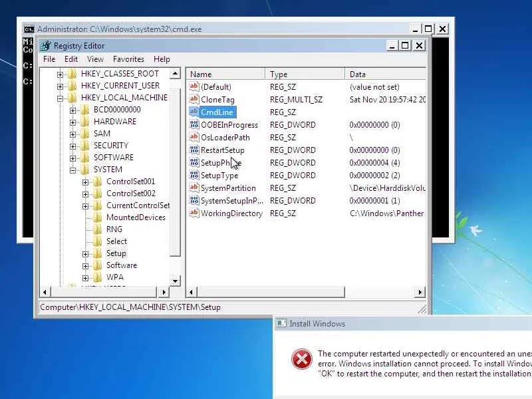Select the CmdLine string value icon
The width and height of the screenshot is (532, 399).
pyautogui.click(x=194, y=112)
